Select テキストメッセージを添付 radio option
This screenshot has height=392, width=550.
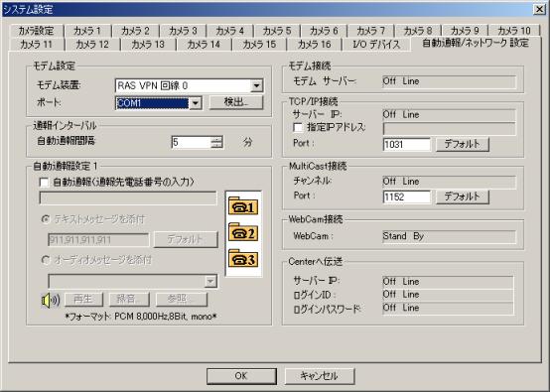tap(46, 219)
